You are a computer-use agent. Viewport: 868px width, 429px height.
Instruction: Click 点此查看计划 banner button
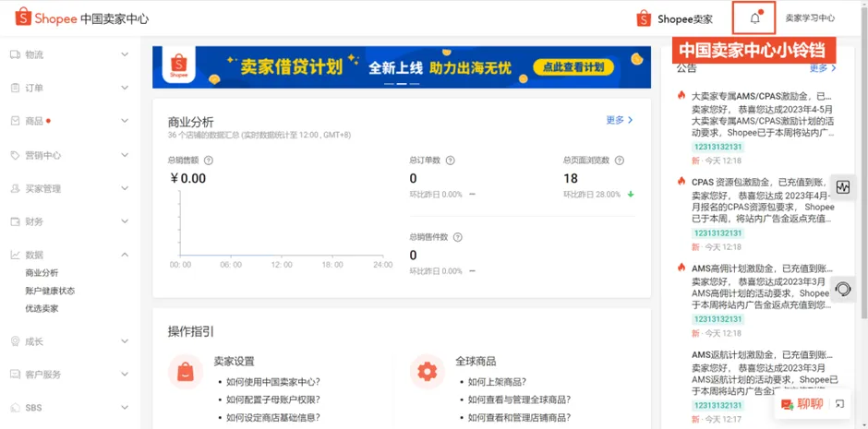click(573, 67)
